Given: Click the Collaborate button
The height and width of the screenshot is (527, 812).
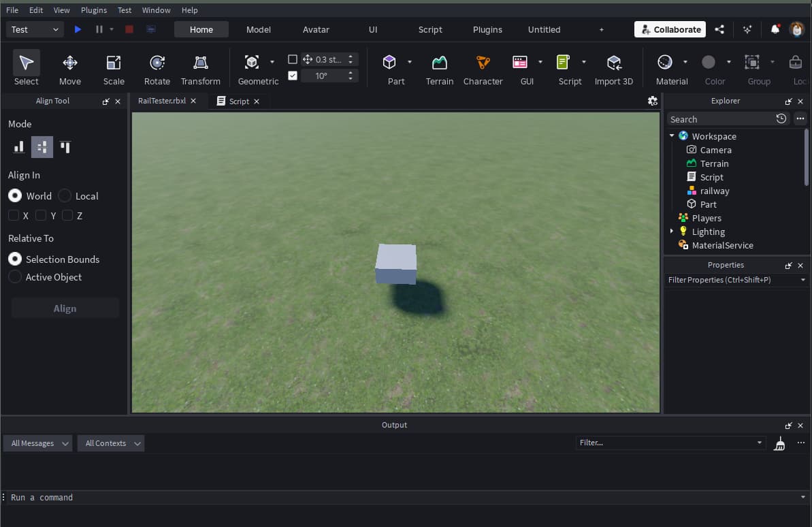Looking at the screenshot, I should coord(670,29).
